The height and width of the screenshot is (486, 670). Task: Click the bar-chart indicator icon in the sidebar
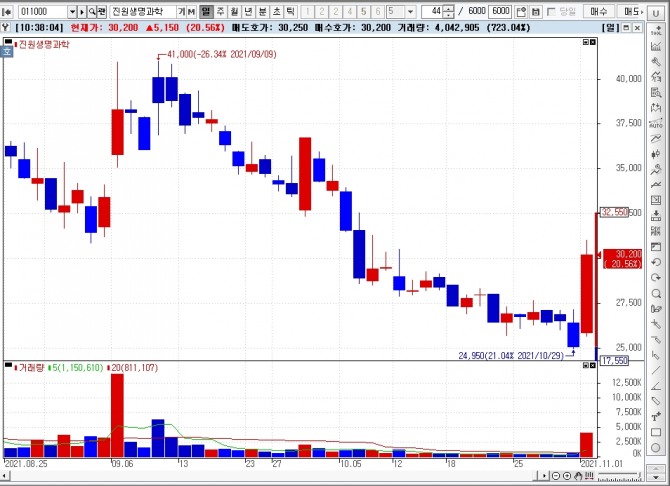click(x=656, y=46)
